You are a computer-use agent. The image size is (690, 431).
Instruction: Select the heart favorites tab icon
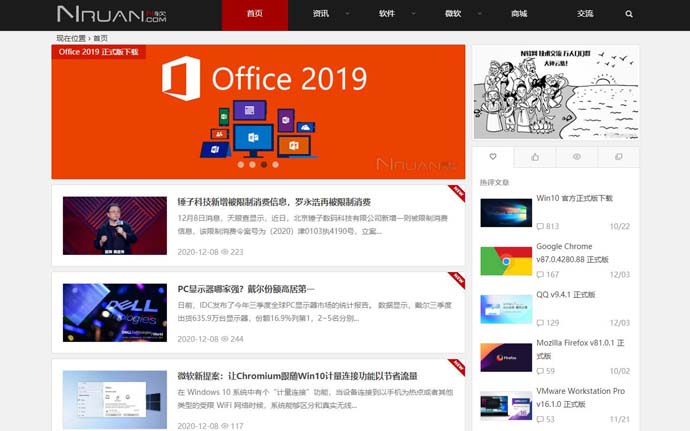pyautogui.click(x=493, y=156)
